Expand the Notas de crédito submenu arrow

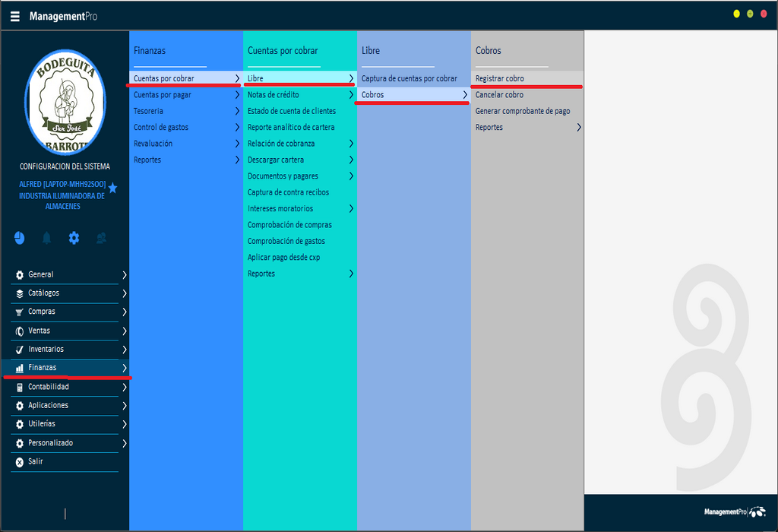(x=351, y=95)
